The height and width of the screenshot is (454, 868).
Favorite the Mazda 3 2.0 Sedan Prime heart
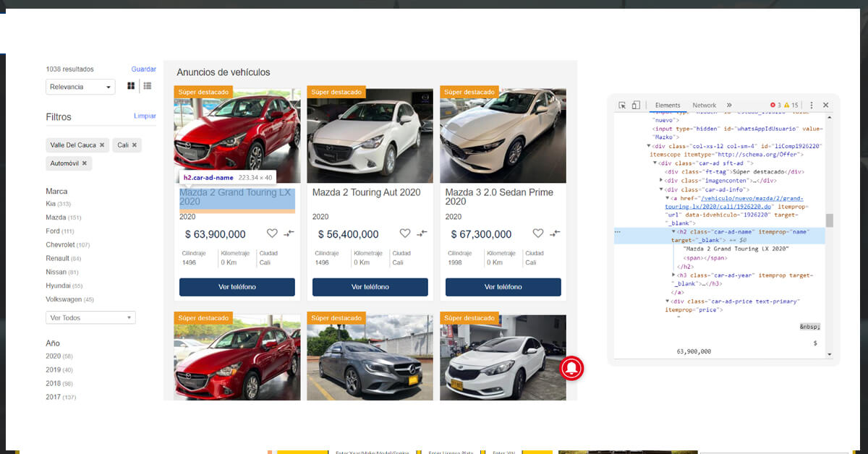538,234
